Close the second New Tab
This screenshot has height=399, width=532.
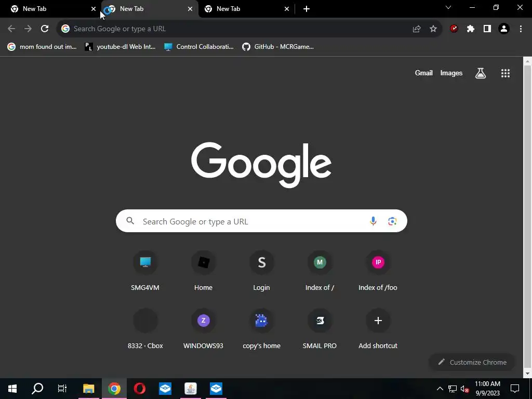pyautogui.click(x=190, y=9)
